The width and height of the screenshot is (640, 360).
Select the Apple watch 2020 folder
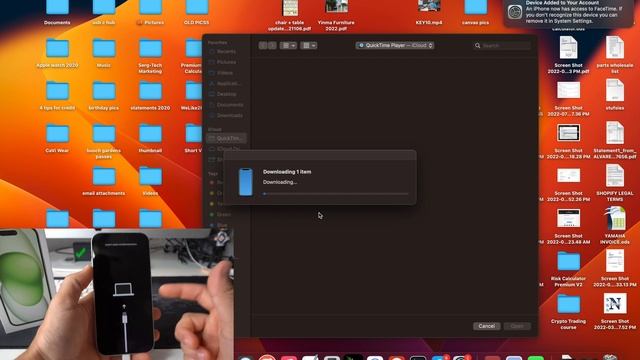[x=57, y=53]
